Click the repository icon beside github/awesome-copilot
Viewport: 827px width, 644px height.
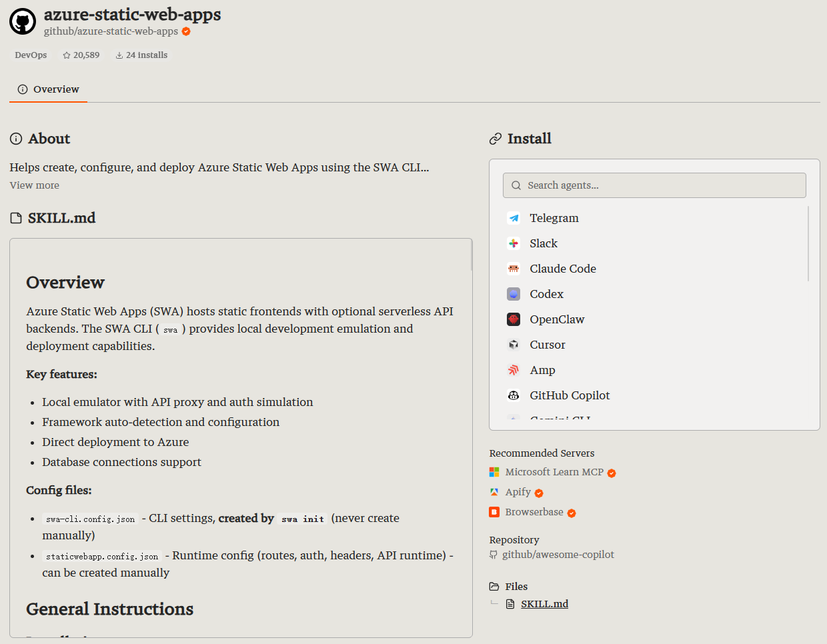(x=494, y=555)
